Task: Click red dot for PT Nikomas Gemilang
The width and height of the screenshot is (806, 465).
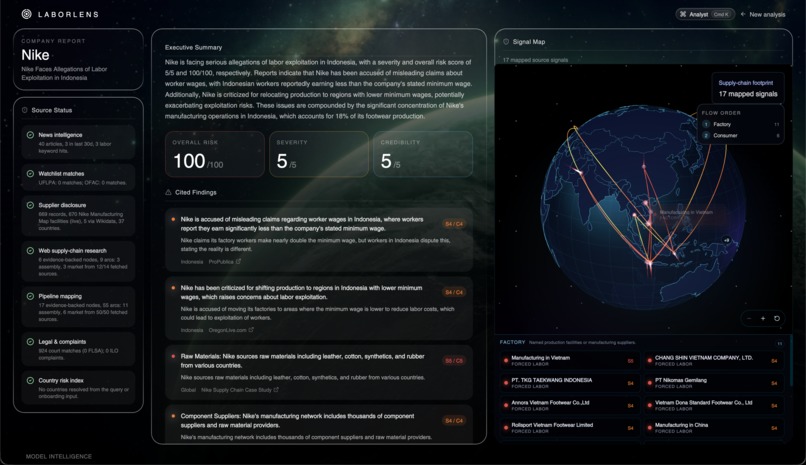Action: [x=649, y=383]
